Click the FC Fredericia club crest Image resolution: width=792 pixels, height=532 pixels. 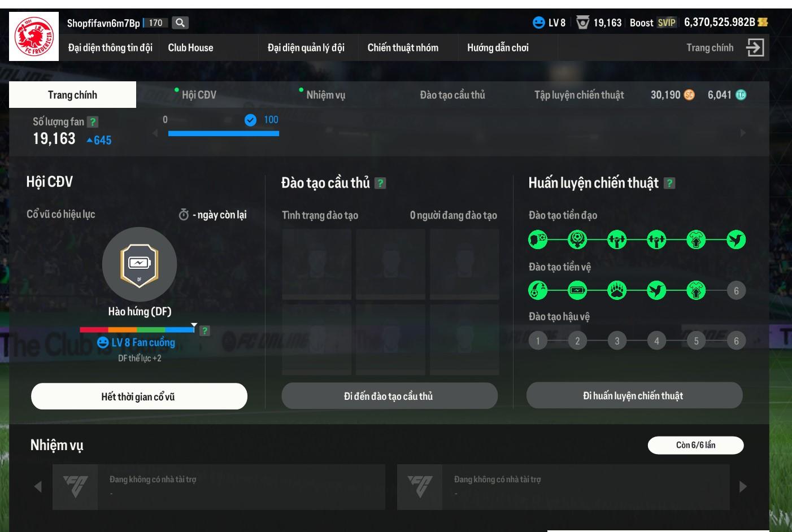tap(34, 36)
